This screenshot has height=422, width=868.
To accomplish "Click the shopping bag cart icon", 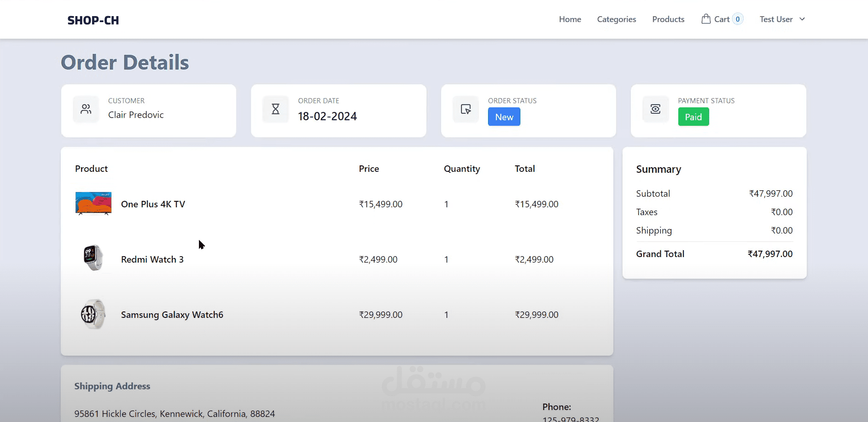I will point(705,19).
